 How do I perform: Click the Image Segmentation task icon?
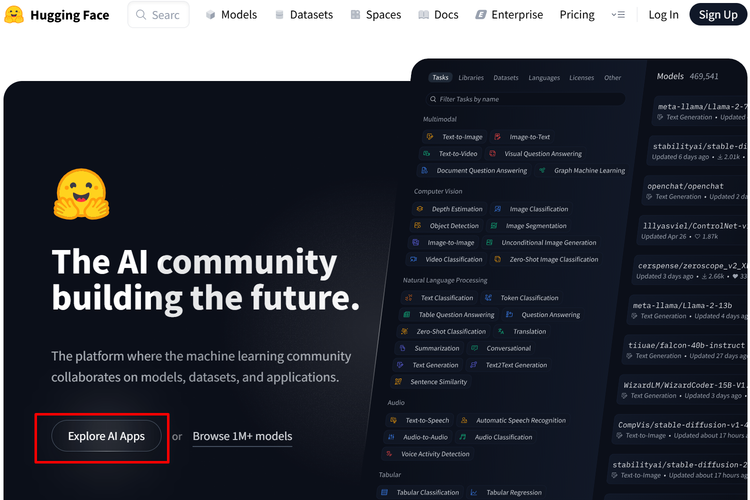pos(494,225)
